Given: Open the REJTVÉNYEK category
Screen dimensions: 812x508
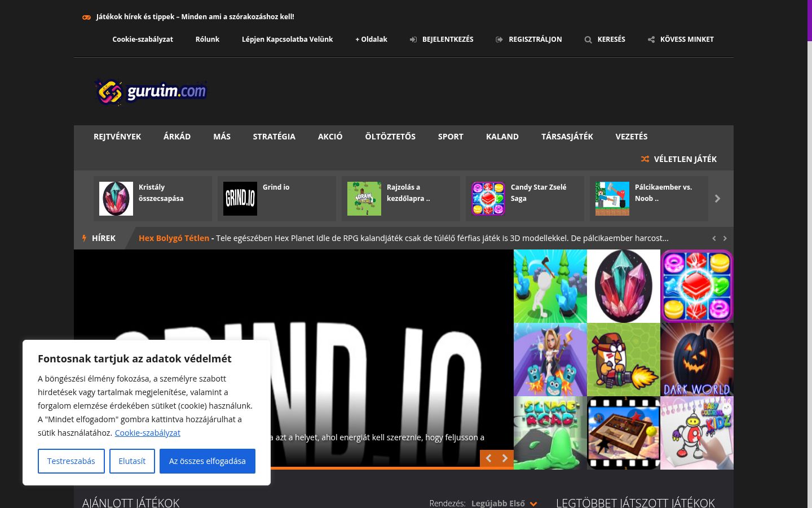Looking at the screenshot, I should click(x=117, y=137).
